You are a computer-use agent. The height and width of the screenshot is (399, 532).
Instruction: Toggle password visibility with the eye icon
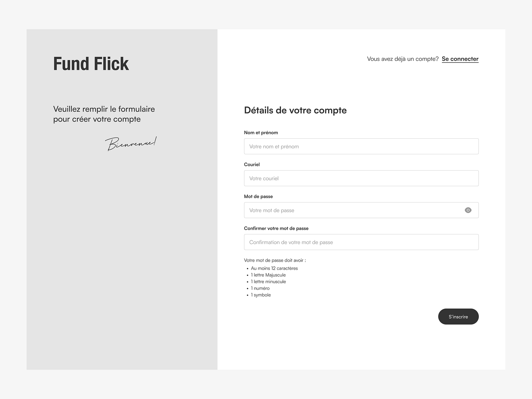pos(468,210)
